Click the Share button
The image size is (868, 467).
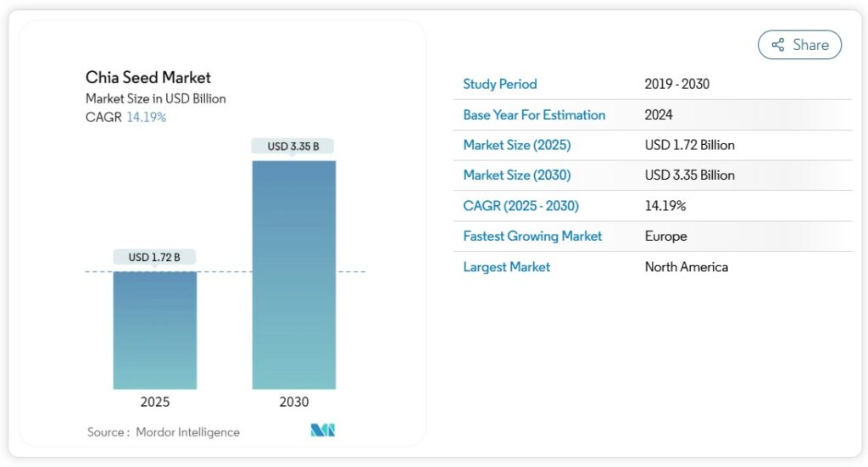[798, 45]
